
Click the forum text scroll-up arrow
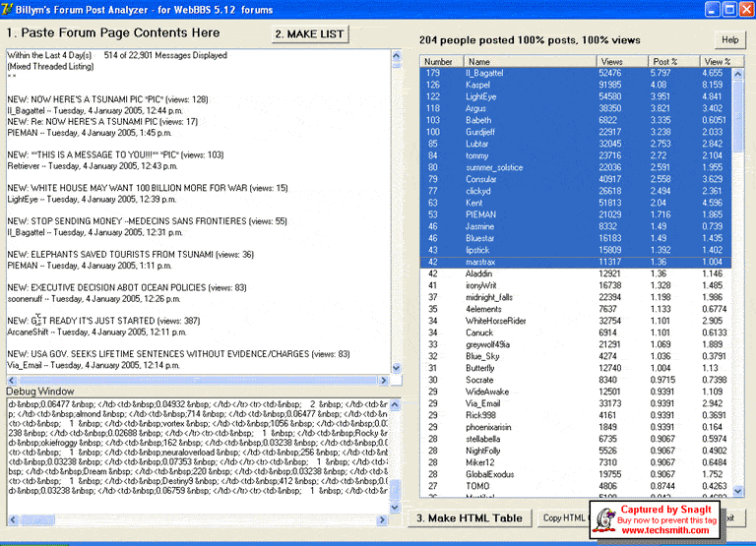coord(396,55)
